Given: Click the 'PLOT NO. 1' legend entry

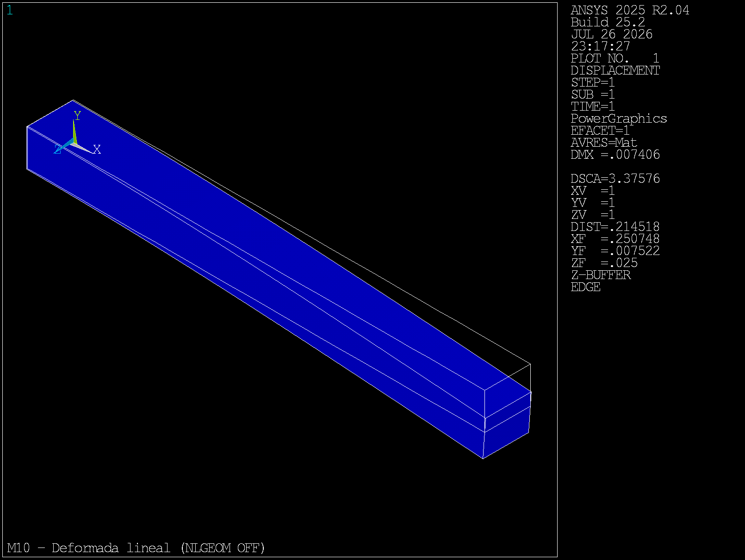Looking at the screenshot, I should click(x=615, y=59).
